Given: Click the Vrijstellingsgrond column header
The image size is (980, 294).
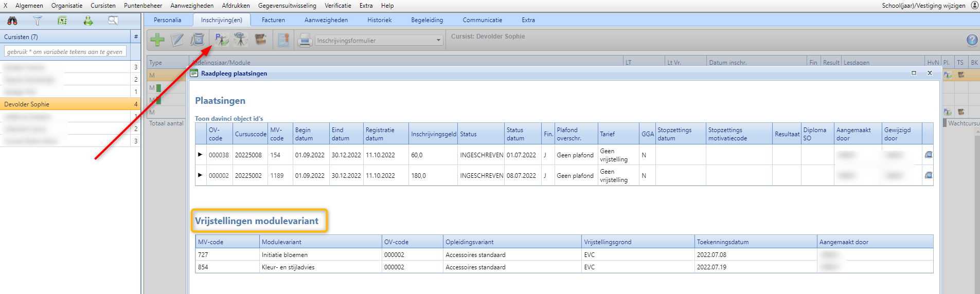Looking at the screenshot, I should pyautogui.click(x=638, y=242).
